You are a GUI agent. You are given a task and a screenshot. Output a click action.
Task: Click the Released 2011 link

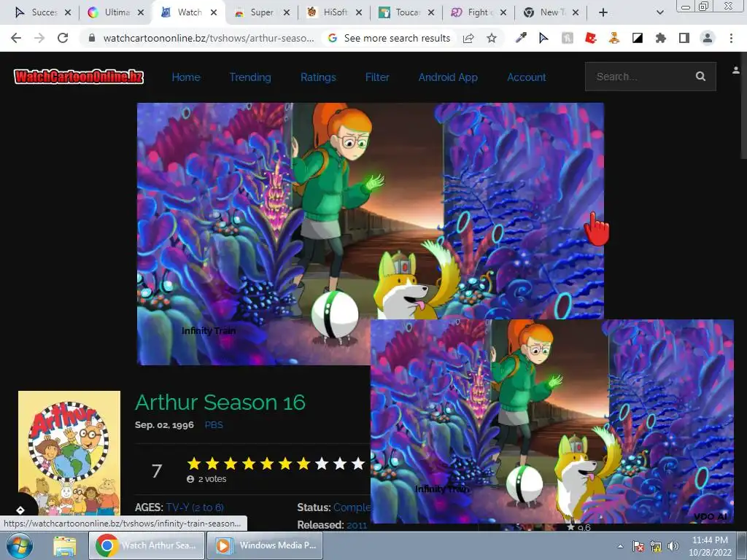click(x=357, y=525)
